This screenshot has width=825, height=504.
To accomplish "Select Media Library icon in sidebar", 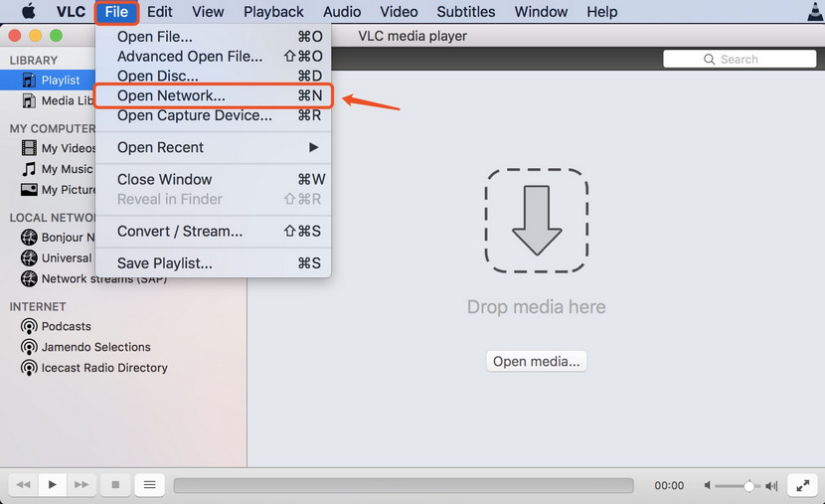I will click(x=29, y=100).
